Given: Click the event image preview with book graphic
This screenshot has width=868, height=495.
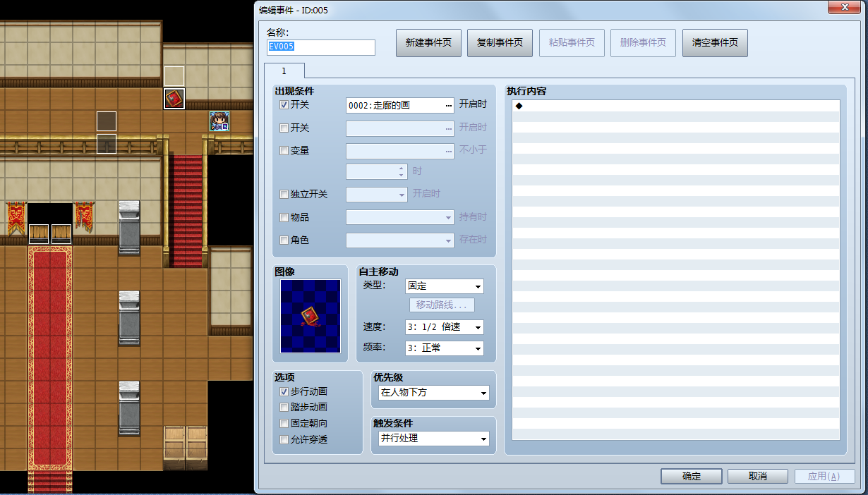Looking at the screenshot, I should click(311, 316).
